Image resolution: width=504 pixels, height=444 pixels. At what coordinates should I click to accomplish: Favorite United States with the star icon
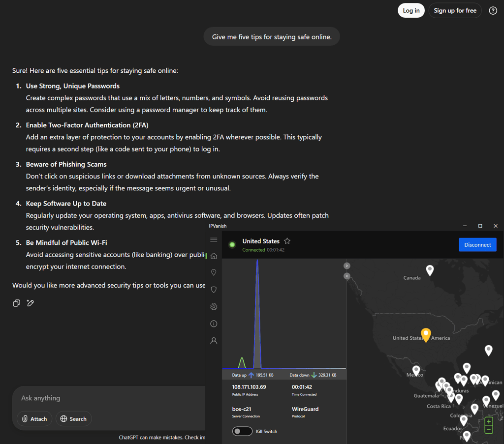tap(287, 241)
